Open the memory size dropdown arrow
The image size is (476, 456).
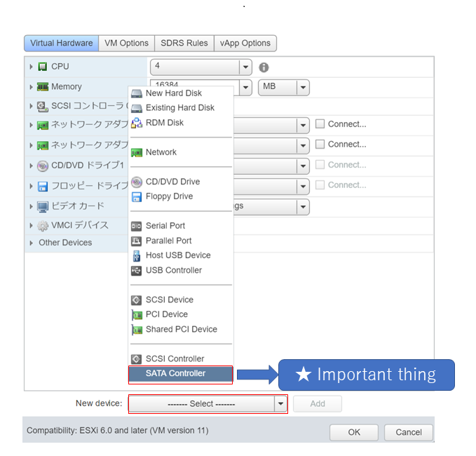(x=245, y=88)
